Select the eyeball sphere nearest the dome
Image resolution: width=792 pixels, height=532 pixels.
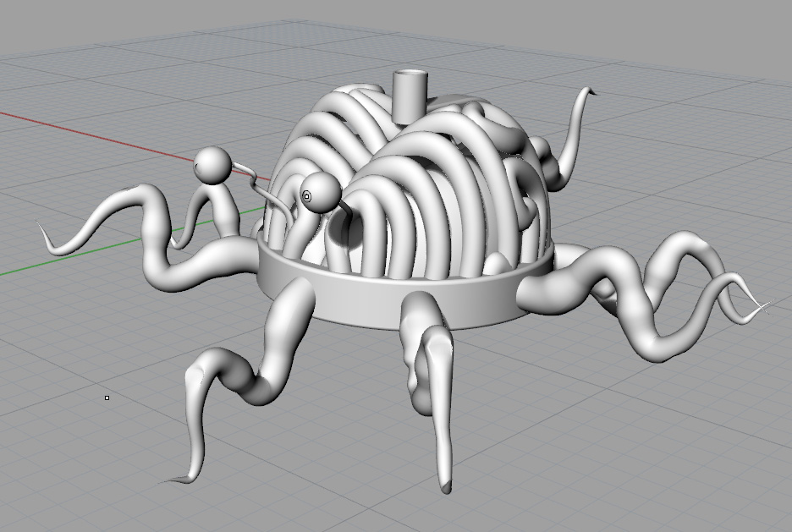321,192
